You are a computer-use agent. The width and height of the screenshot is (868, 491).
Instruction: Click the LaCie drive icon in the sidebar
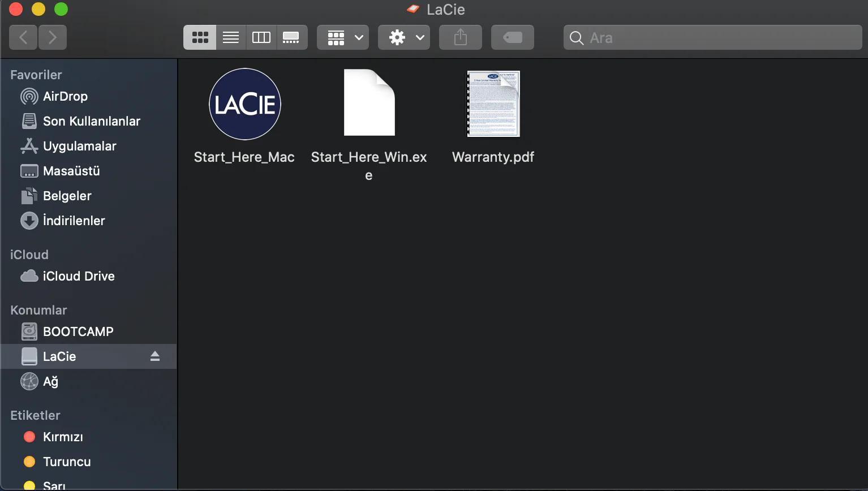29,356
